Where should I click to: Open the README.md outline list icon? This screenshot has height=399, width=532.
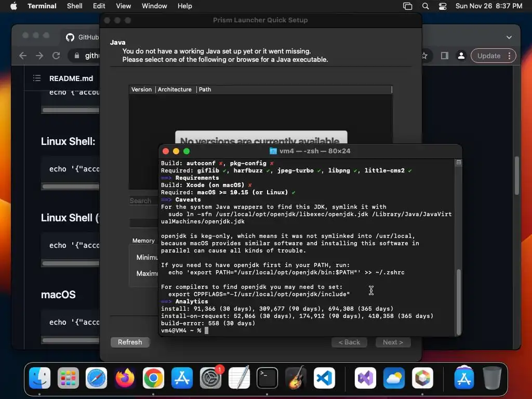(37, 78)
